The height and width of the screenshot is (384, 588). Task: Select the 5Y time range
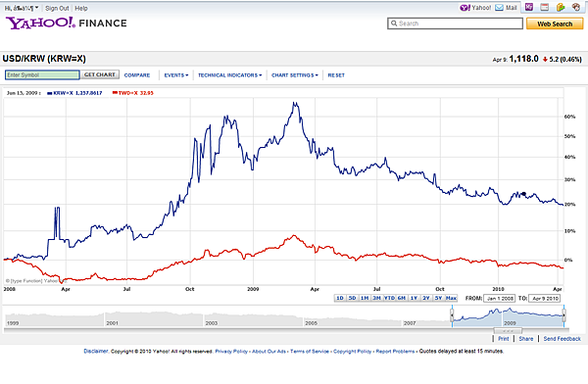pyautogui.click(x=439, y=298)
